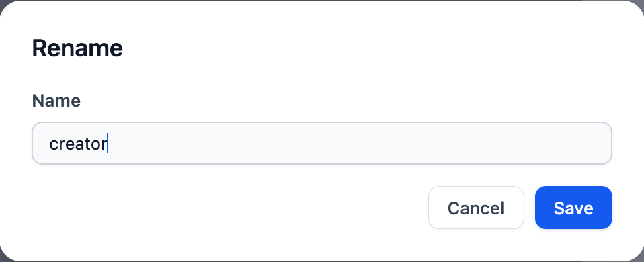Confirm the rename with the blue Save button
This screenshot has width=644, height=262.
tap(573, 208)
